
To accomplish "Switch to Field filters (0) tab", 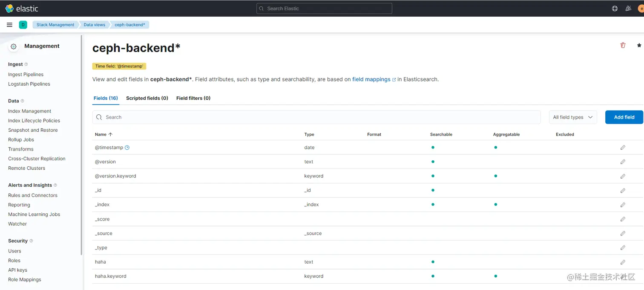I will click(193, 98).
